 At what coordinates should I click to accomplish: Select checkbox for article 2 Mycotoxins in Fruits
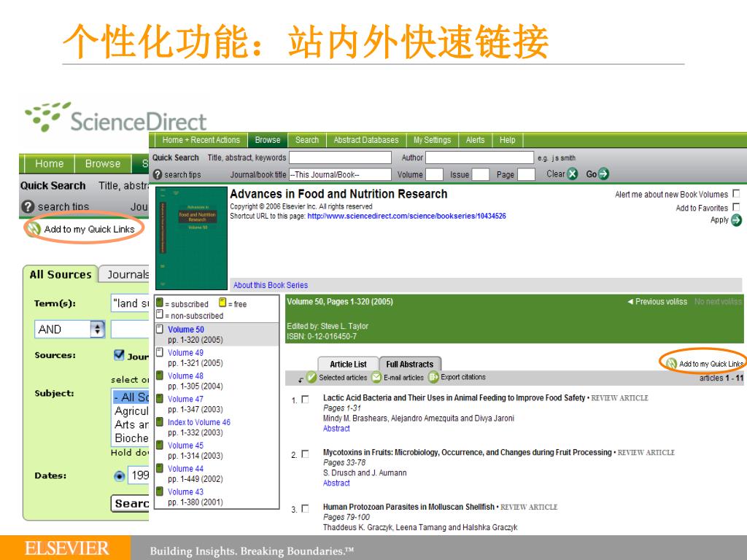[x=306, y=454]
